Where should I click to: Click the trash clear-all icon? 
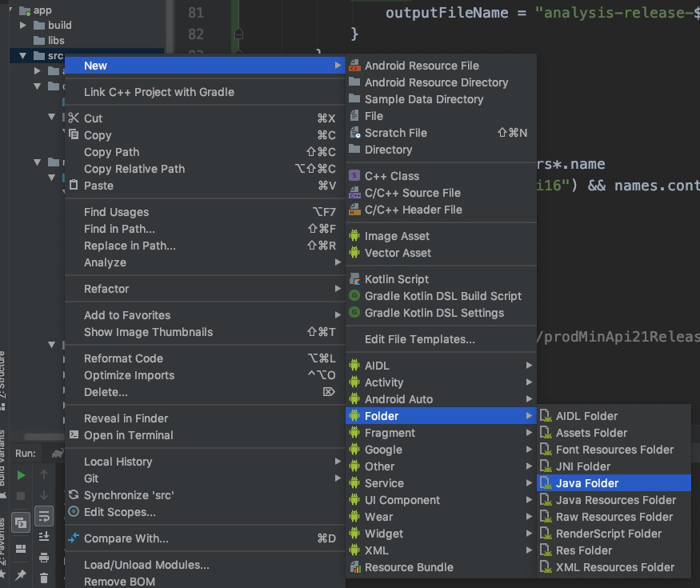44,577
